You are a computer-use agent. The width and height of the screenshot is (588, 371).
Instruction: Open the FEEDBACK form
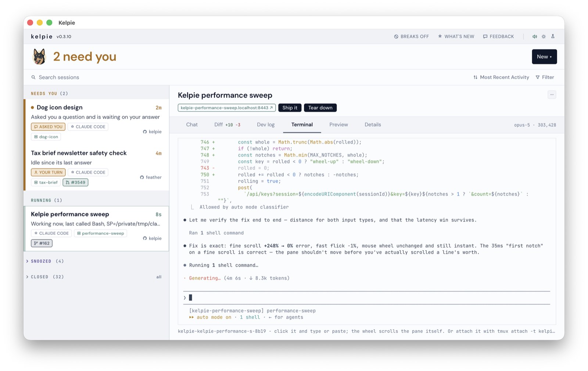point(498,36)
